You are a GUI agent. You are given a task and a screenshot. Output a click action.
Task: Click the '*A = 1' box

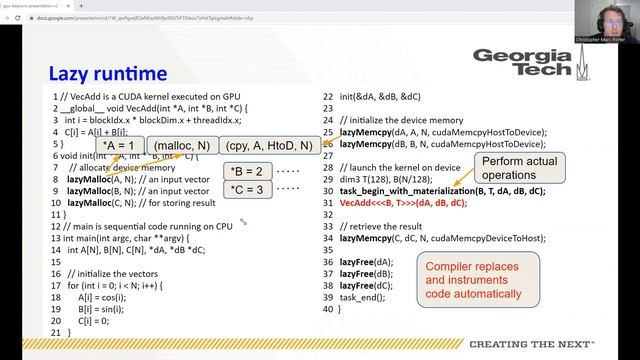point(120,145)
